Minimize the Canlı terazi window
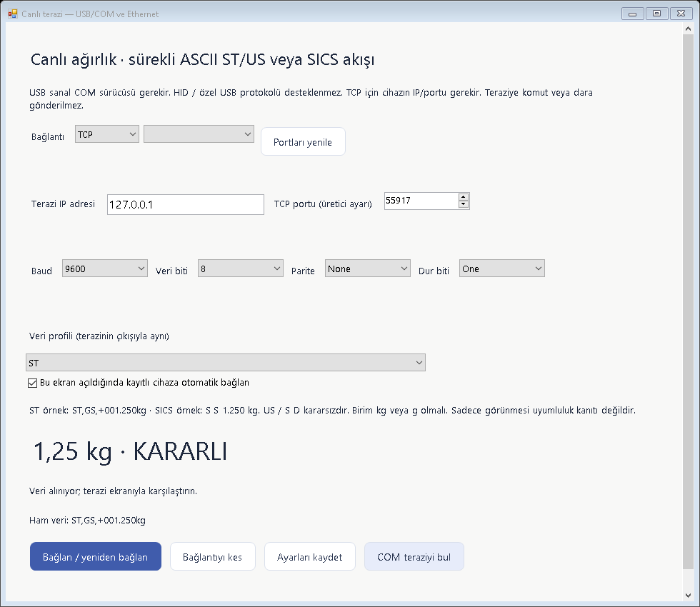Screen dimensions: 700x607 coord(633,14)
